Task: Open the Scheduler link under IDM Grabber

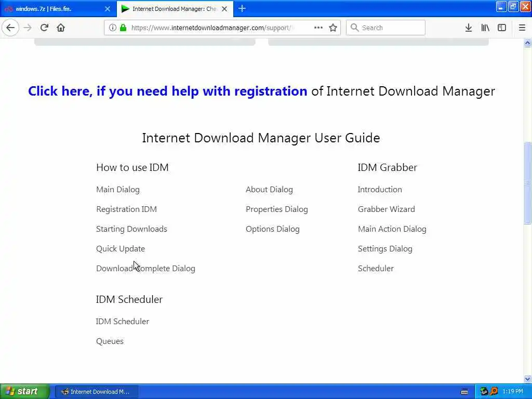Action: point(376,268)
